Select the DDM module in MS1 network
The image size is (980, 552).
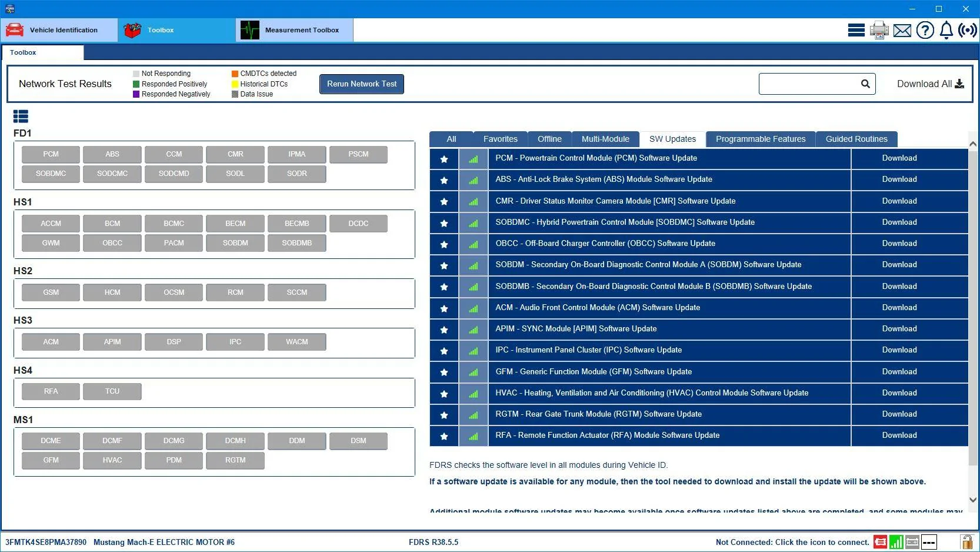(296, 441)
